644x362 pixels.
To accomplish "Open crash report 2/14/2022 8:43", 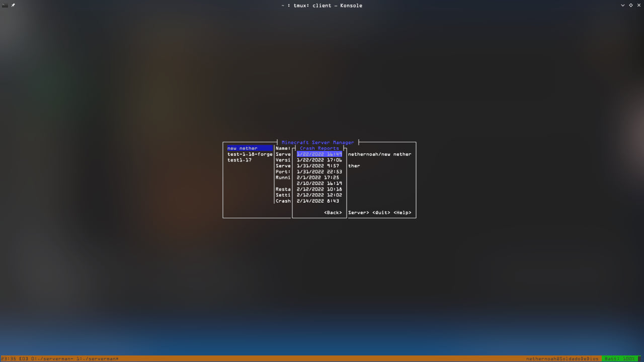I will click(317, 201).
